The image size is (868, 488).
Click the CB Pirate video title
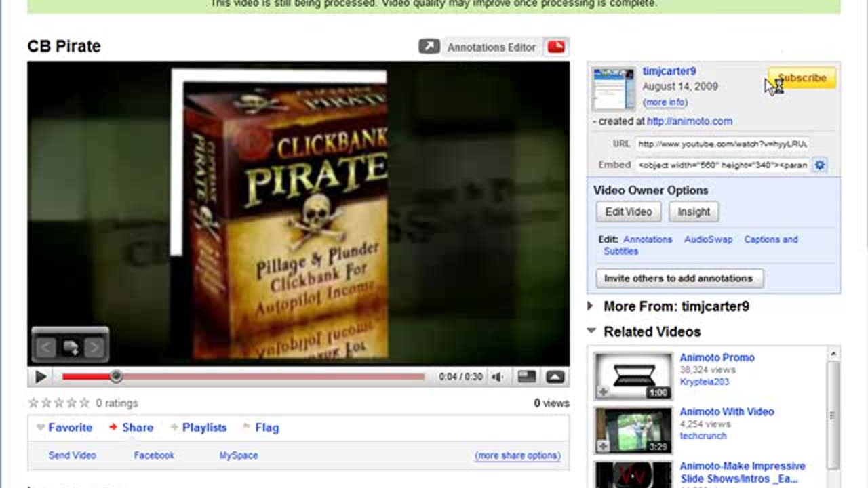click(64, 47)
